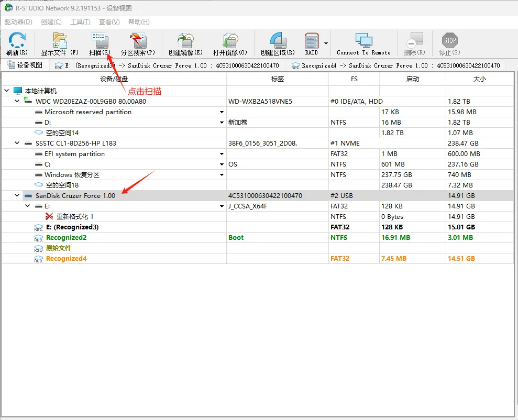The height and width of the screenshot is (420, 518).
Task: Click the RAID toolbar icon
Action: [x=312, y=40]
